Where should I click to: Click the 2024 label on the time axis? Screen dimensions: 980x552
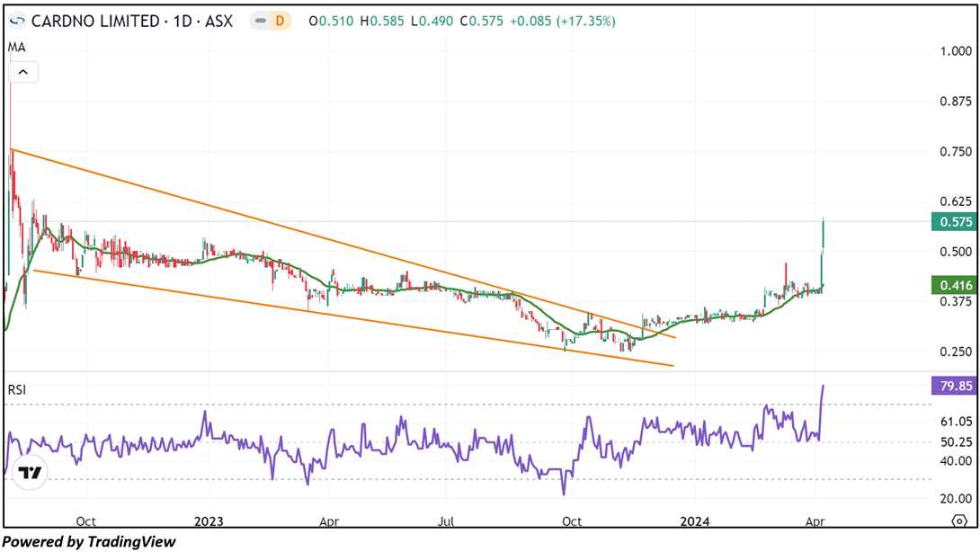pyautogui.click(x=694, y=521)
